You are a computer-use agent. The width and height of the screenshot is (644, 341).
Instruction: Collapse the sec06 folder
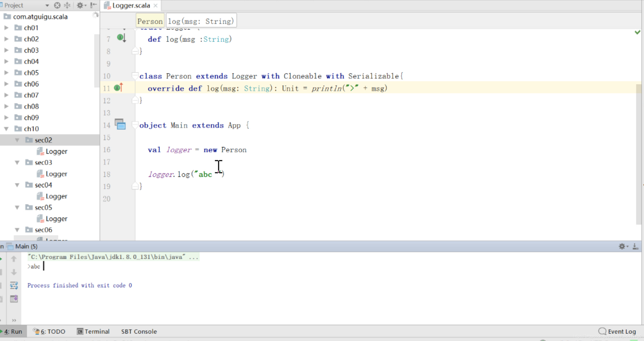(17, 230)
